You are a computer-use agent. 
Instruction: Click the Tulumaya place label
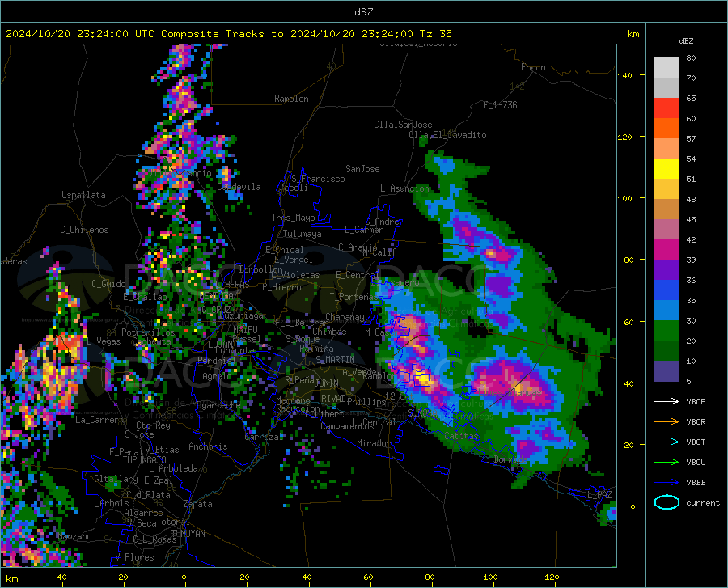click(x=303, y=234)
